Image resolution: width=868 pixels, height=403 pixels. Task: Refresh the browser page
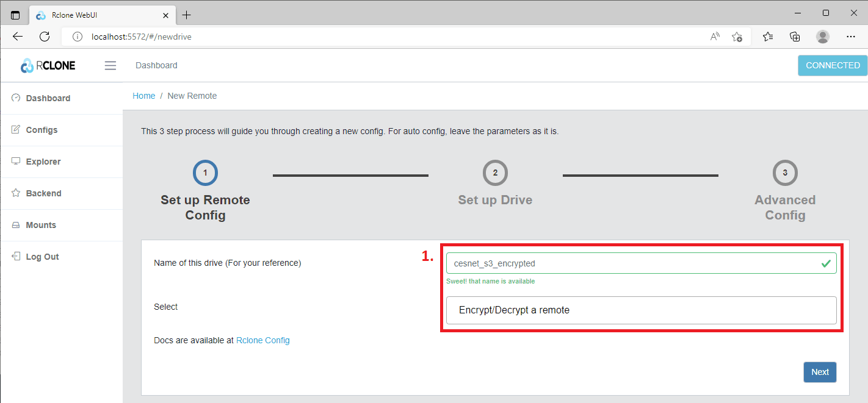click(45, 37)
